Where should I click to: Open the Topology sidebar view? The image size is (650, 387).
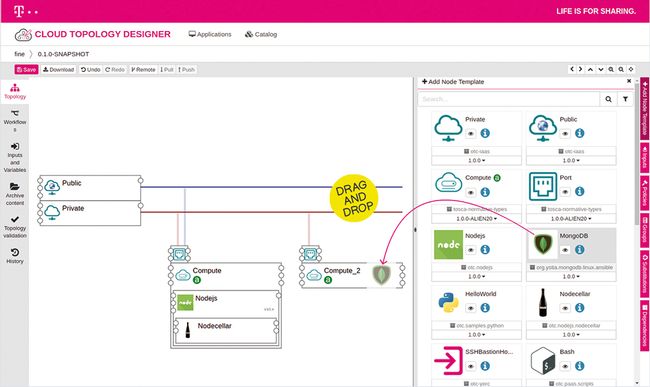[15, 91]
